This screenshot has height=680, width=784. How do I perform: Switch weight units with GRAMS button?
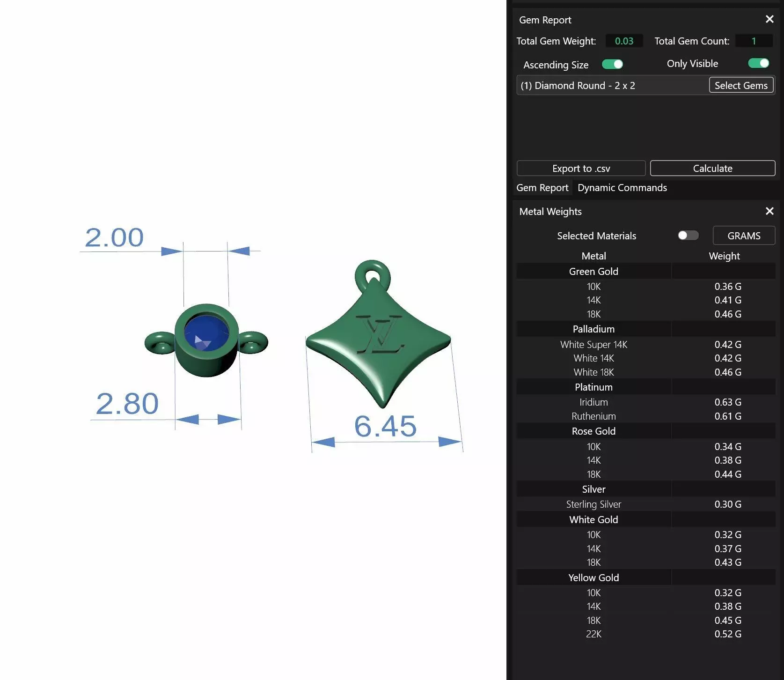(x=744, y=236)
